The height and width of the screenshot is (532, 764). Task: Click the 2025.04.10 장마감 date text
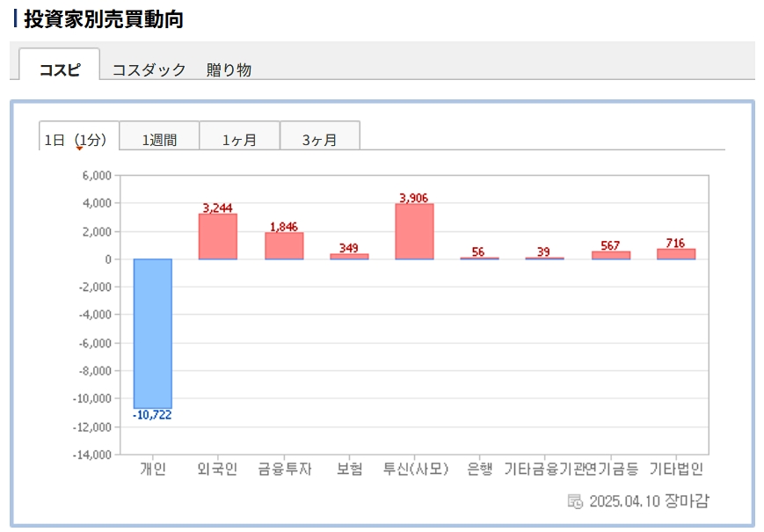648,501
